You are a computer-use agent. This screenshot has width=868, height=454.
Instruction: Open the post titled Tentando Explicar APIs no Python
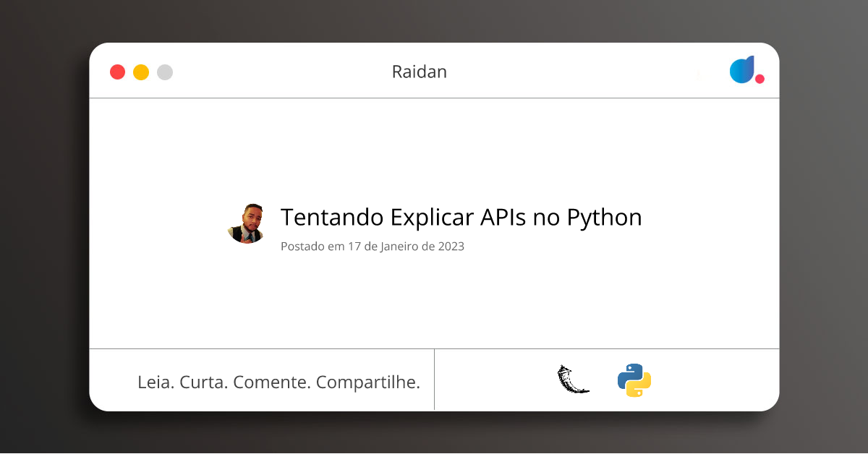click(x=461, y=217)
